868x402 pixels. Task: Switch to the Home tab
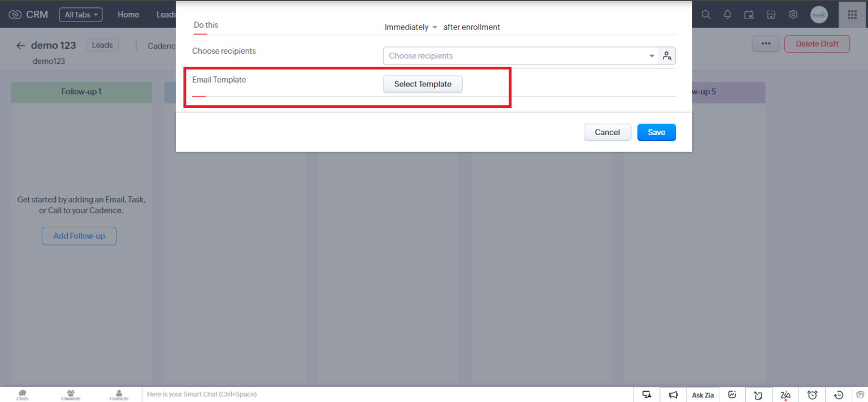click(x=128, y=14)
